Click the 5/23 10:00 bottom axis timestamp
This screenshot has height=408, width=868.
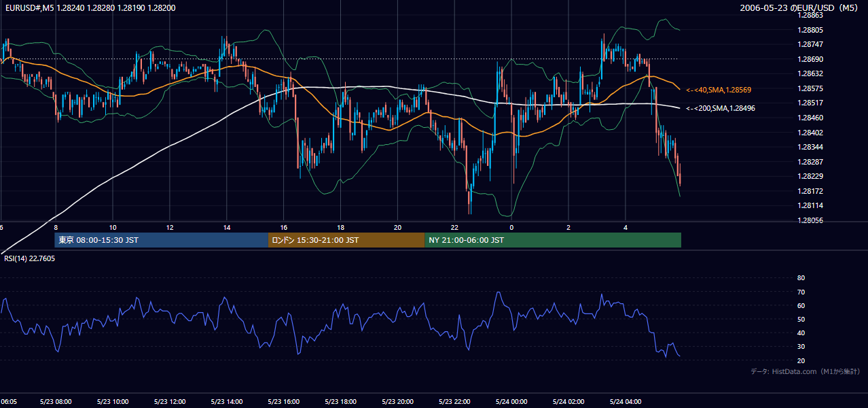coord(113,401)
